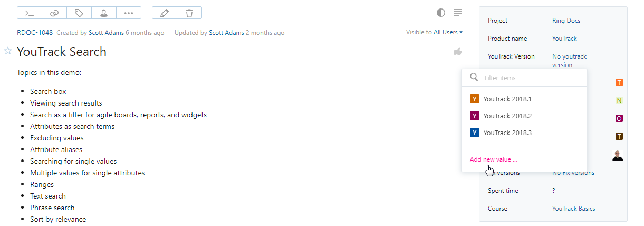The width and height of the screenshot is (644, 226).
Task: Toggle the text lines view icon
Action: (458, 13)
